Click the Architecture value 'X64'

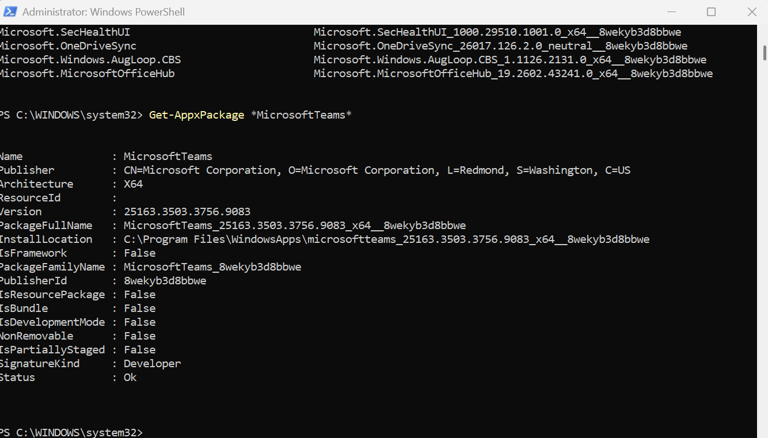click(x=133, y=184)
